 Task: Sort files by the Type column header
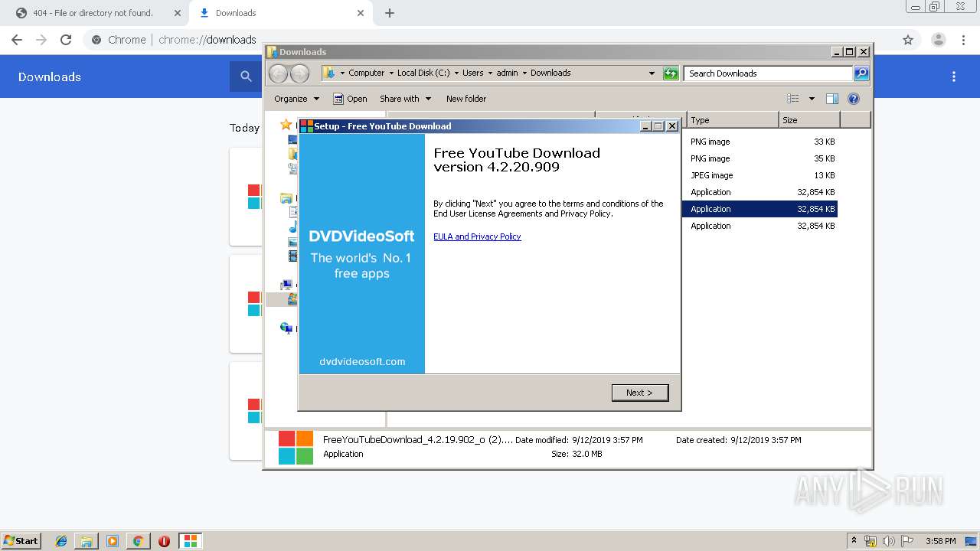732,120
